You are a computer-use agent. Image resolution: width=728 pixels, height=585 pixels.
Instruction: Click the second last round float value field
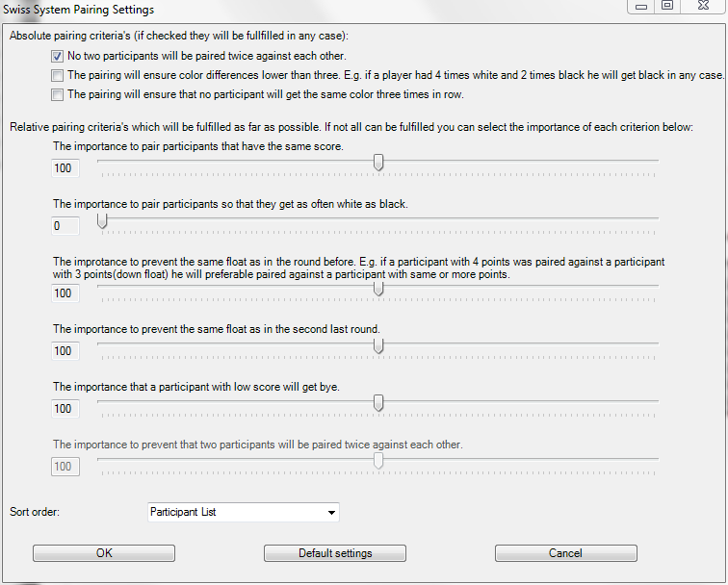[x=65, y=351]
